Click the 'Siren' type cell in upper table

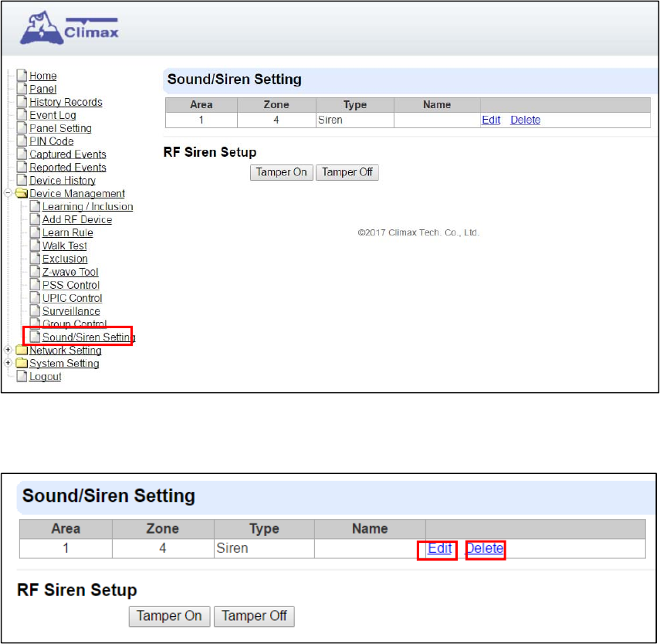click(355, 120)
